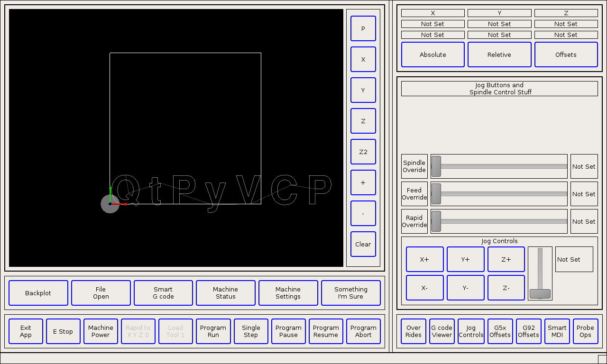Switch backplot to Z view
607x364 pixels.
pyautogui.click(x=363, y=121)
